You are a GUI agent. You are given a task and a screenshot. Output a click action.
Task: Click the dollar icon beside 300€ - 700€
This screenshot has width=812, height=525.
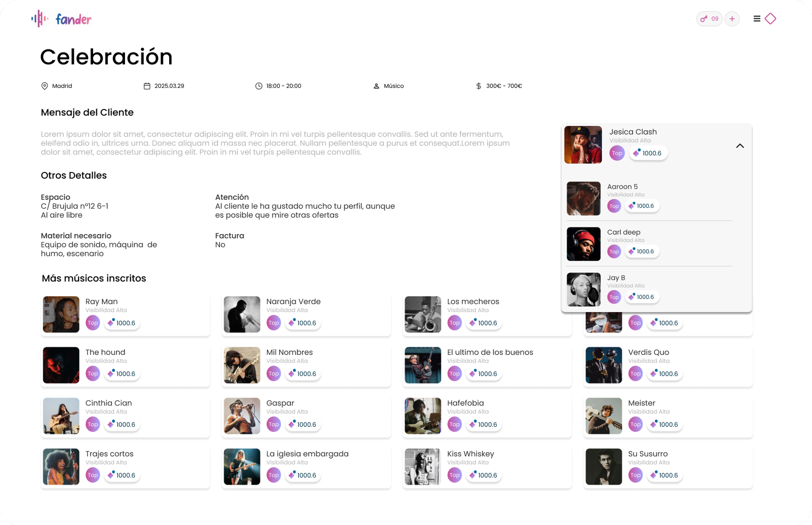(x=478, y=86)
